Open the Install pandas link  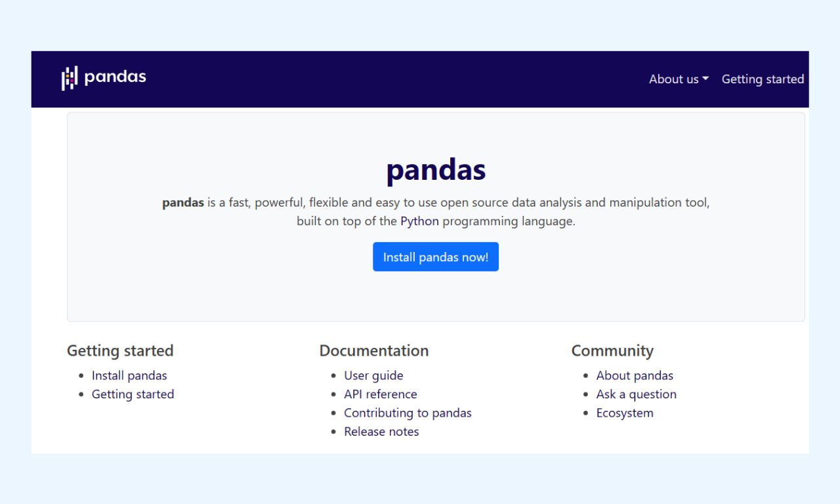pyautogui.click(x=129, y=375)
